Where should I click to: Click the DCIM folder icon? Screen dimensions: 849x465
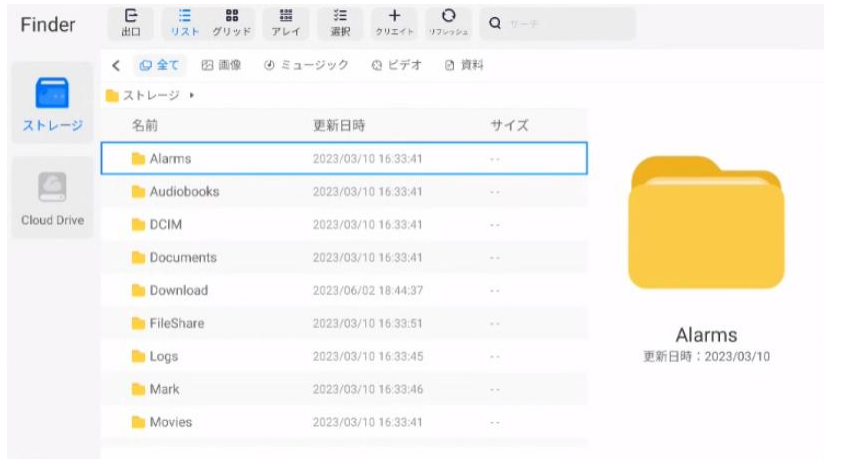pos(139,225)
